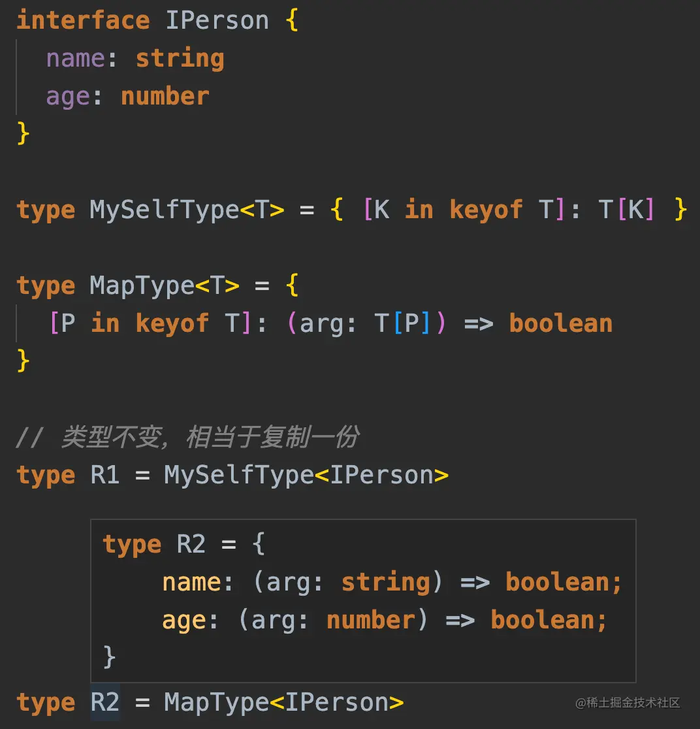Click the 'string' type after name in IPerson
The image size is (700, 729).
pyautogui.click(x=180, y=58)
